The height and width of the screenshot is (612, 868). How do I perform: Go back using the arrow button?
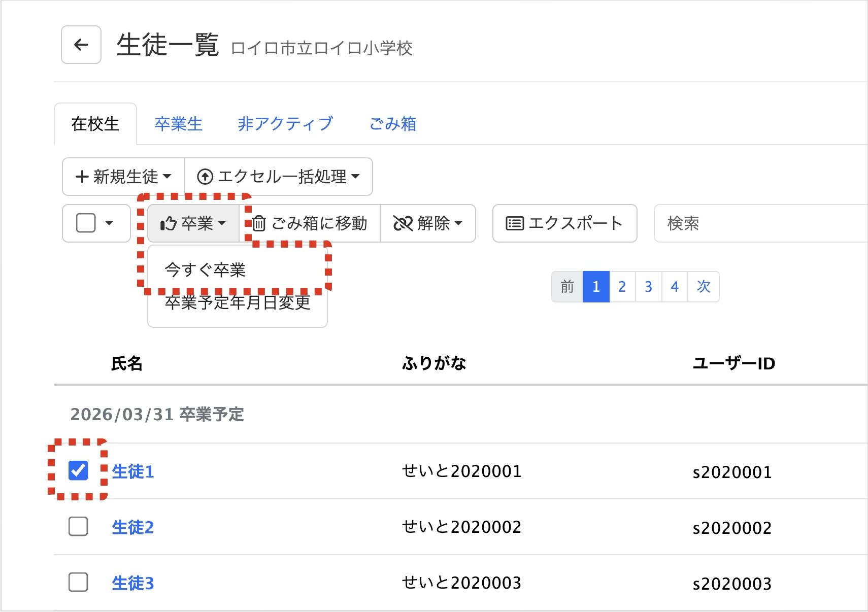coord(81,45)
